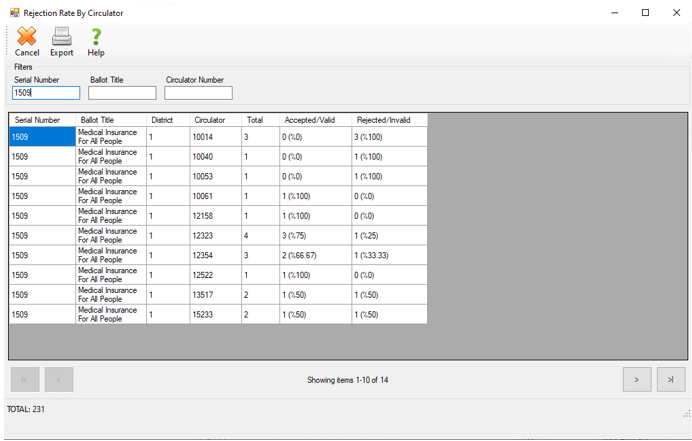
Task: Click the previous page navigation button
Action: point(59,379)
